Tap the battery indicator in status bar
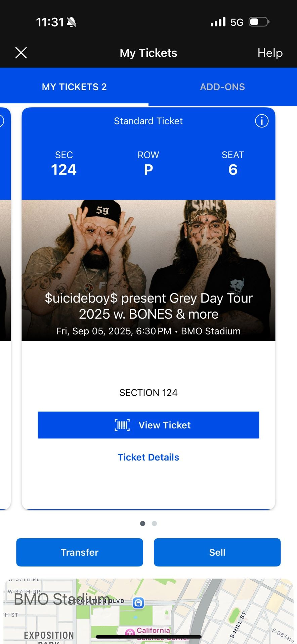 (258, 22)
